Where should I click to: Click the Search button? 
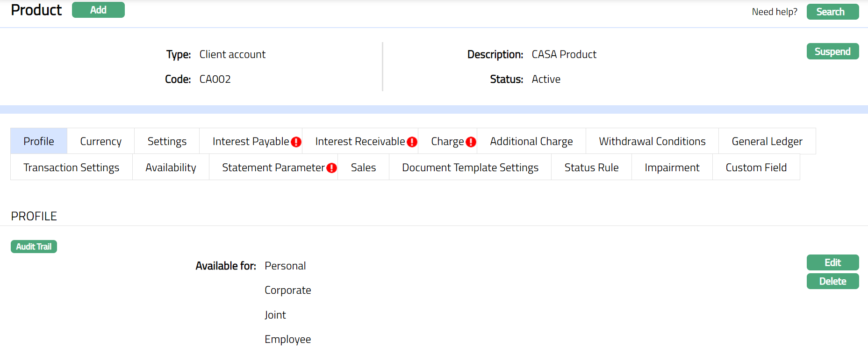click(832, 12)
